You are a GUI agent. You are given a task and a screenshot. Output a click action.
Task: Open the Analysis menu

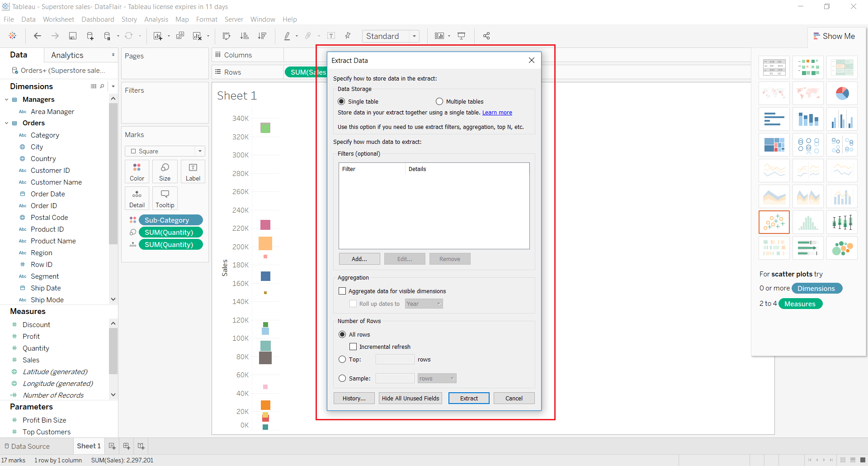click(x=156, y=19)
